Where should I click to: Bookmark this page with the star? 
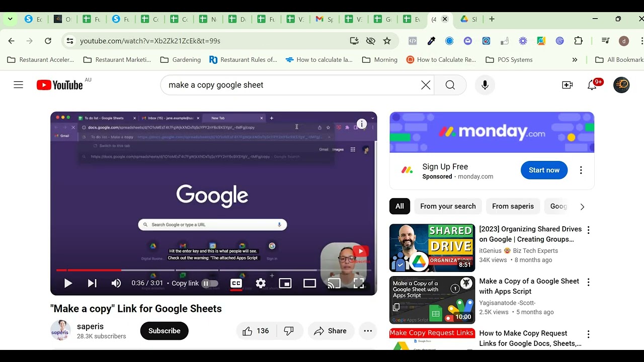pyautogui.click(x=387, y=41)
